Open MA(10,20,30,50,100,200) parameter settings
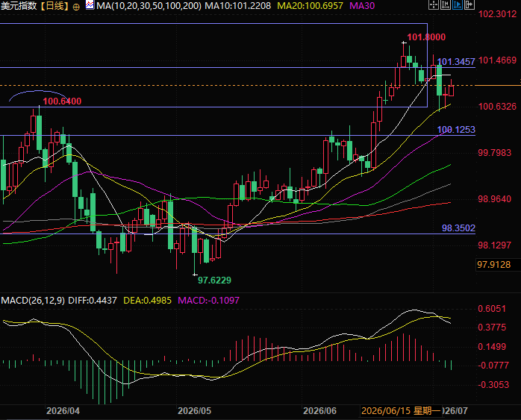 tap(149, 6)
